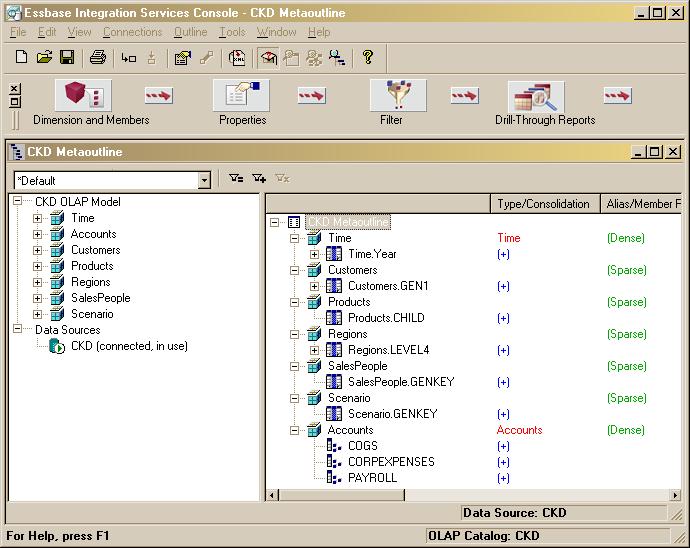690x548 pixels.
Task: Open the Tools menu
Action: point(232,32)
